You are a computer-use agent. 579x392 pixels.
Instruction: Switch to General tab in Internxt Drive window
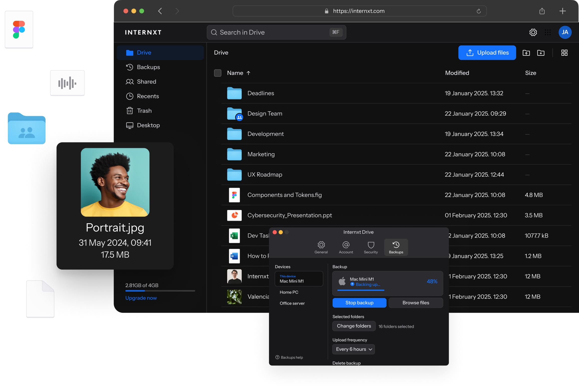pyautogui.click(x=321, y=247)
